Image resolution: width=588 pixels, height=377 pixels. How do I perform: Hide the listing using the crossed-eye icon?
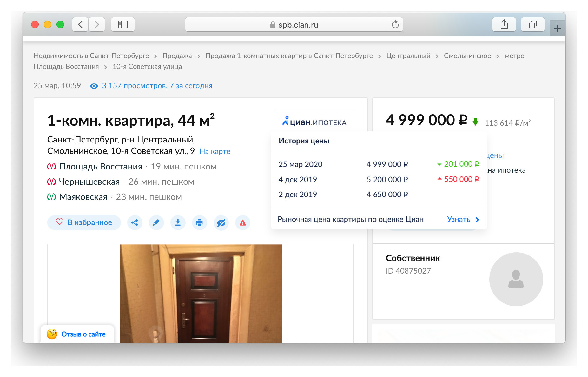[x=221, y=222]
